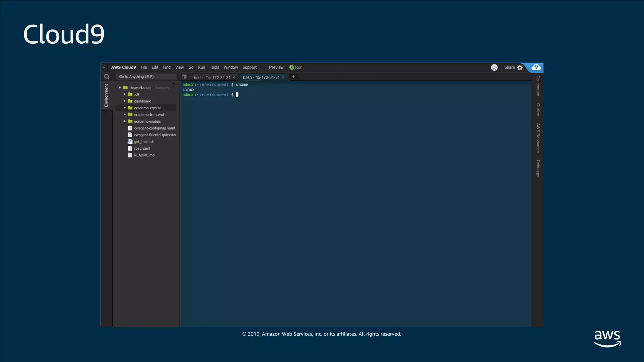Expand the ecsdemo-frontend folder
Viewport: 644px width, 362px height.
point(125,115)
